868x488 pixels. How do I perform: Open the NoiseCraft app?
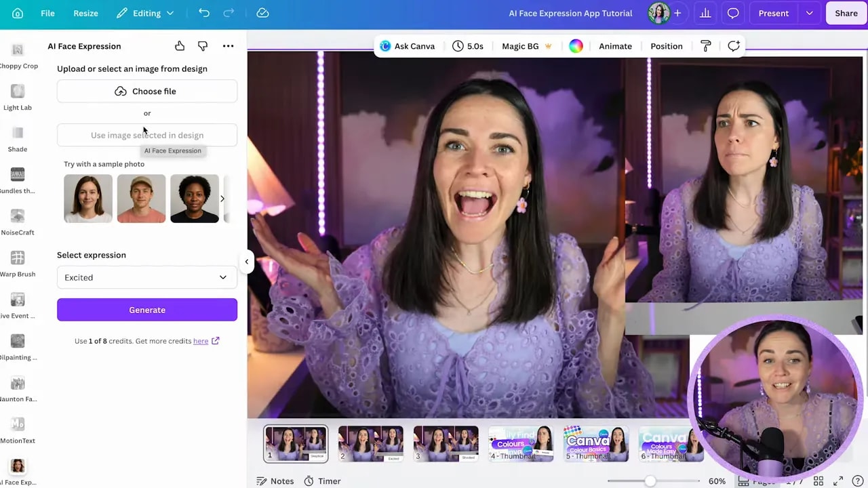pyautogui.click(x=18, y=222)
